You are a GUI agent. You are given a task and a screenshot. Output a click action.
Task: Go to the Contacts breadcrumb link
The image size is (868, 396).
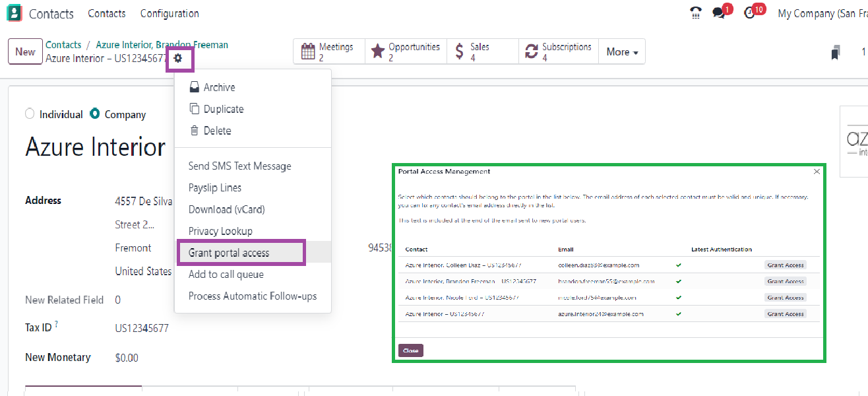pos(63,45)
